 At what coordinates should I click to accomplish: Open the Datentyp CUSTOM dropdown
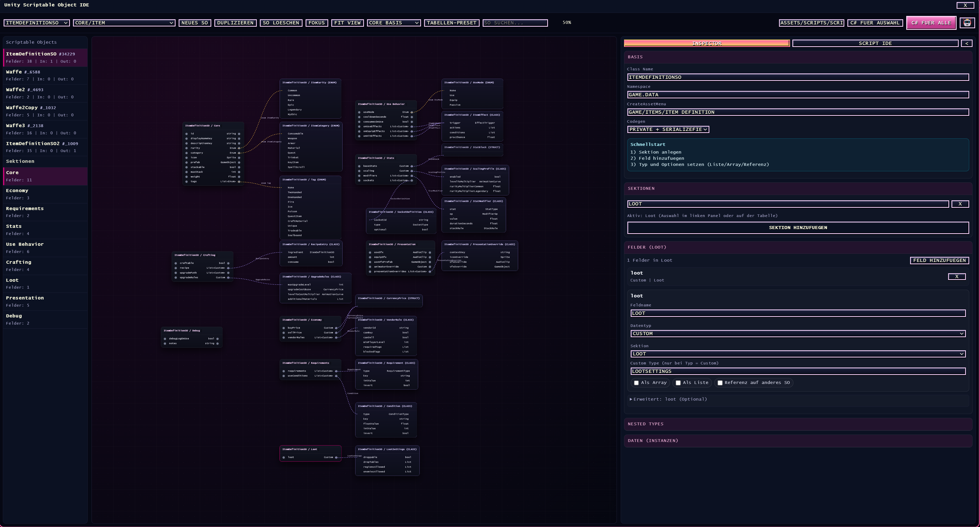(x=798, y=334)
